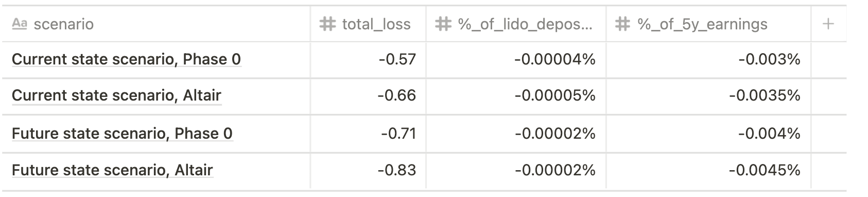The image size is (868, 197).
Task: Select the -0.0045% 5y earnings cell
Action: pyautogui.click(x=709, y=171)
